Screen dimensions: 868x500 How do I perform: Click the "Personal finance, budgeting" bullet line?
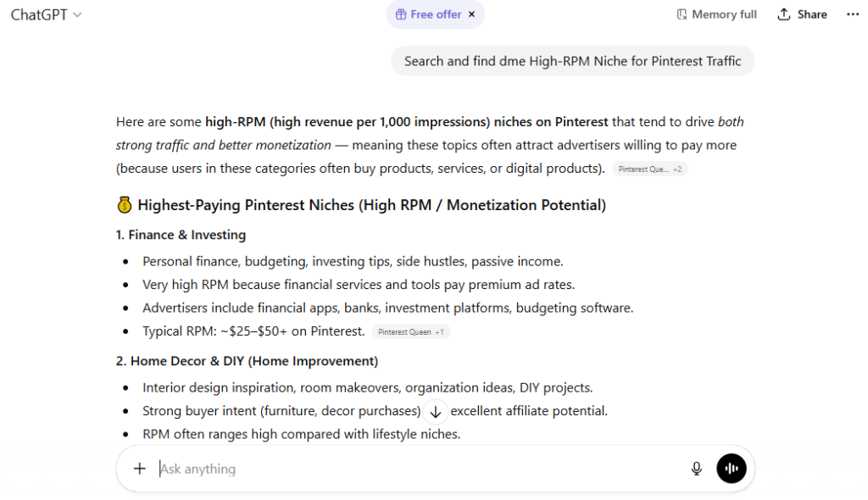pos(353,261)
